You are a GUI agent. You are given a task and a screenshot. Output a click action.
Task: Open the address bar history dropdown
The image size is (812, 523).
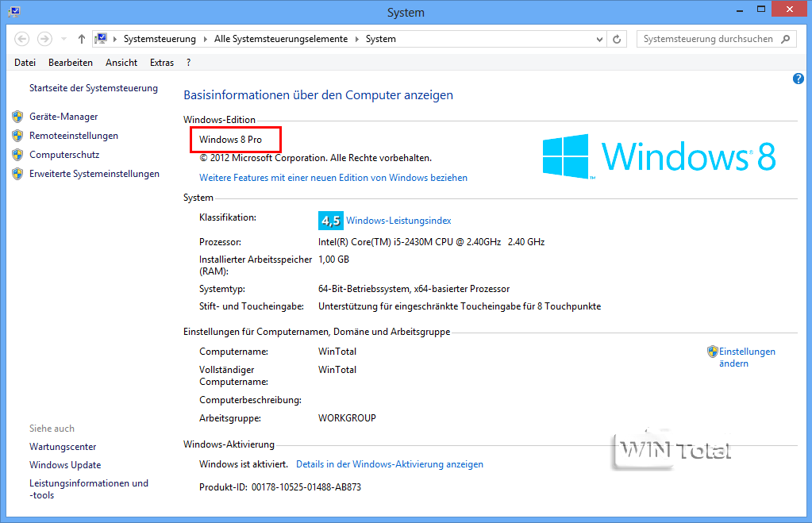click(599, 40)
